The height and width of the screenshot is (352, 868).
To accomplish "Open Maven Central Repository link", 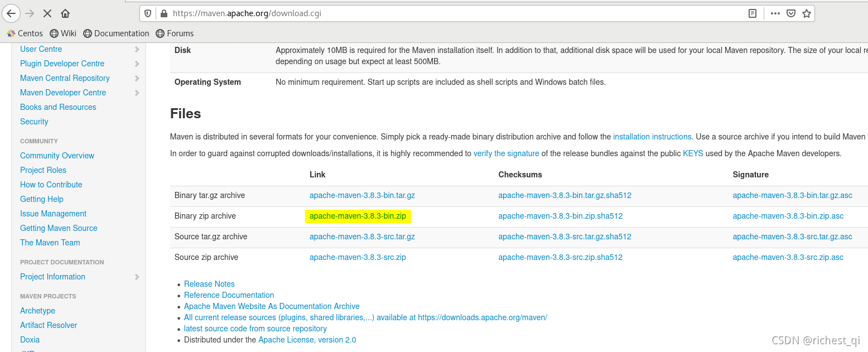I will click(65, 78).
